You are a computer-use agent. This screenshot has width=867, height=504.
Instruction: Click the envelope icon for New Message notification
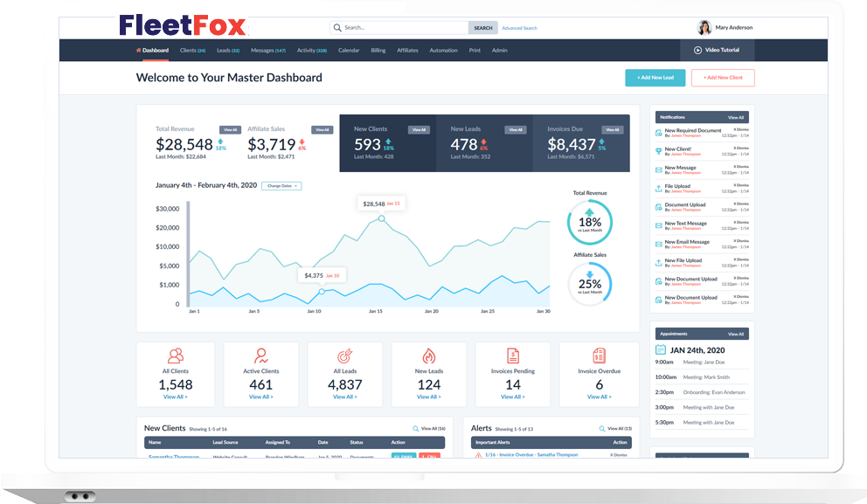658,170
